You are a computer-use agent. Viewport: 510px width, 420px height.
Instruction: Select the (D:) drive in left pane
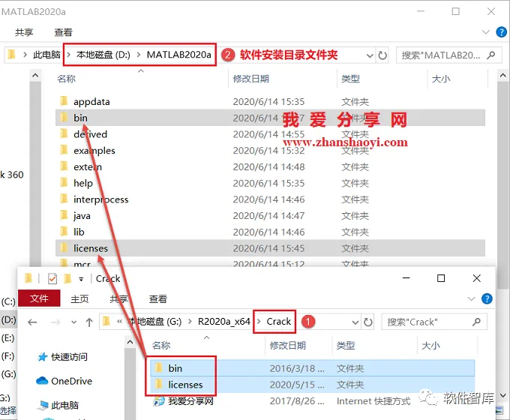8,319
